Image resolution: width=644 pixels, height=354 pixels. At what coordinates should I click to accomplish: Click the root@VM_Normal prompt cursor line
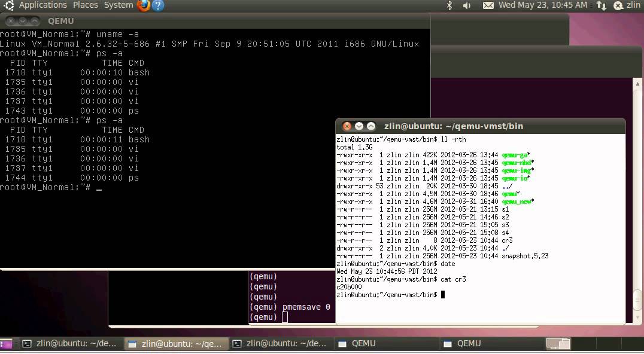[x=51, y=187]
